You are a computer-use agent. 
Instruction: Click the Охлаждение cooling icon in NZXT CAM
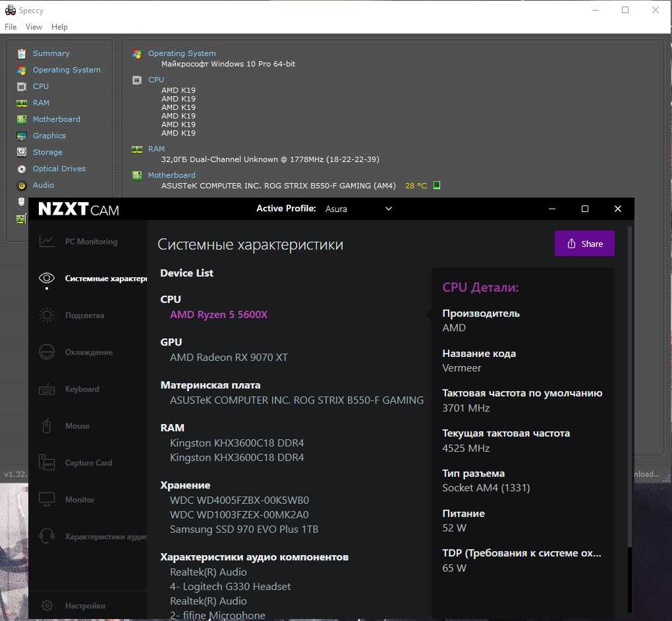[47, 352]
